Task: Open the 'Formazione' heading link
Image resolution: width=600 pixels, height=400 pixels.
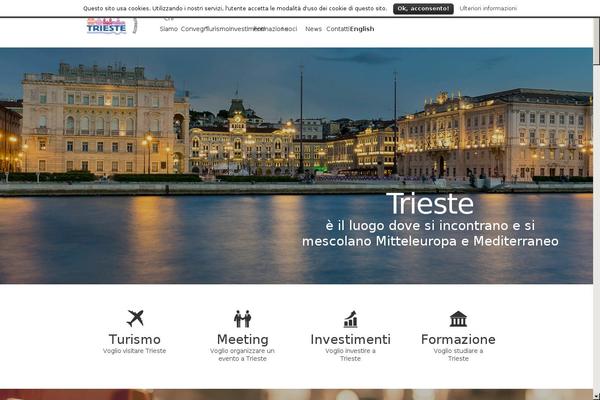Action: click(458, 340)
